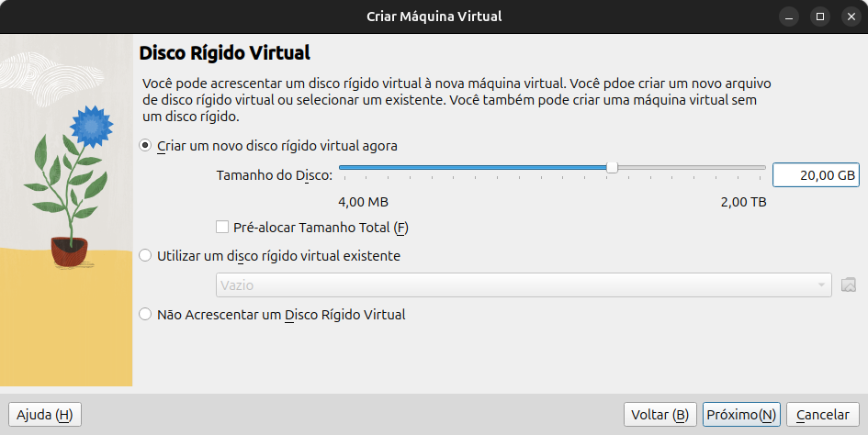Focus the 20,00 GB disk size field
Viewport: 868px width, 435px height.
coord(816,175)
